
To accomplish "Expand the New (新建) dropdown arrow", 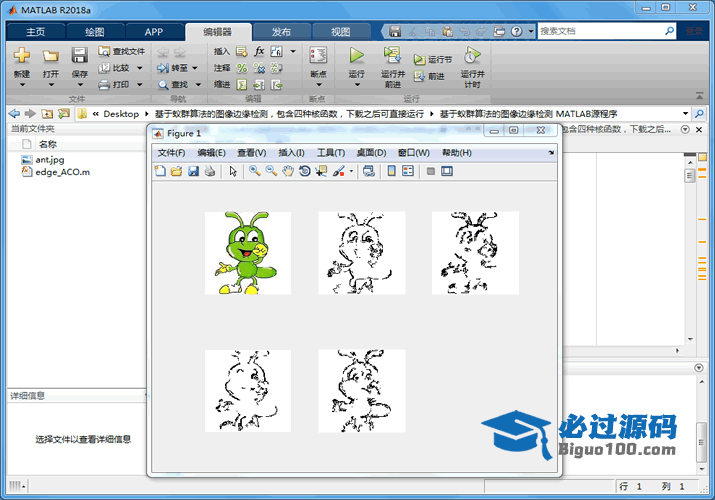I will [21, 88].
